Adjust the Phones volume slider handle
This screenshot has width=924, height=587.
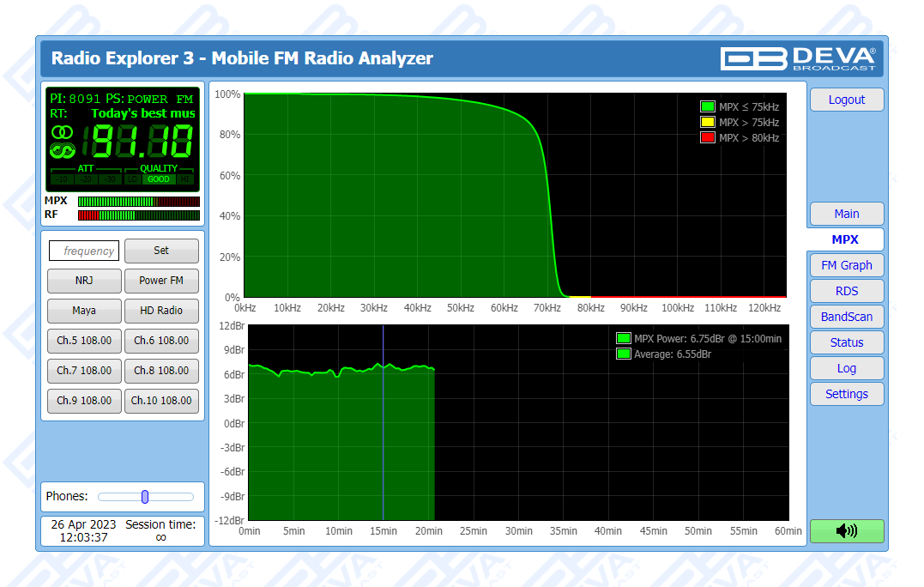145,496
